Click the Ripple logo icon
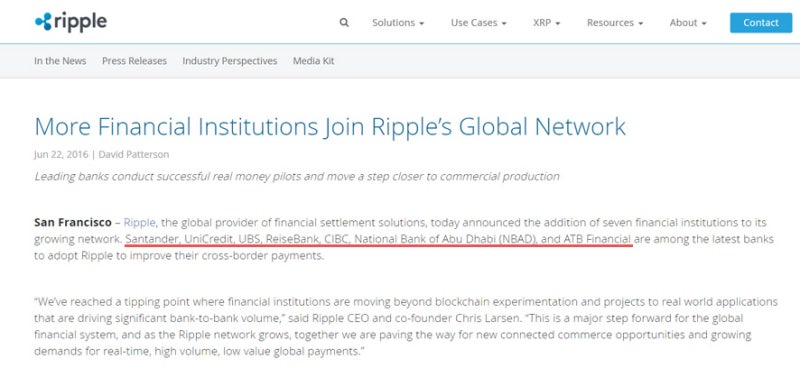The image size is (800, 368). click(x=43, y=21)
